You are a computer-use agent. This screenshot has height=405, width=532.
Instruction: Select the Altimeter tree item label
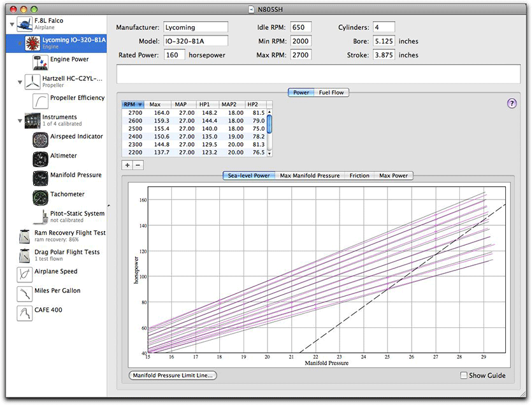point(64,156)
